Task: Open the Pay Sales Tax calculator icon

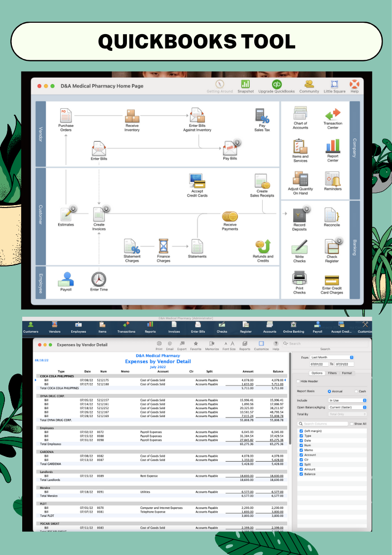Action: (262, 116)
